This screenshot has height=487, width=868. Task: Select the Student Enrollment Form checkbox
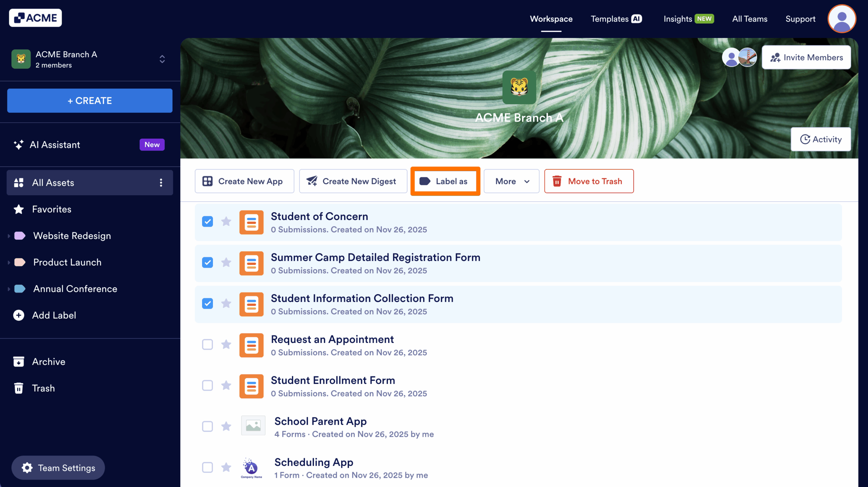(208, 386)
